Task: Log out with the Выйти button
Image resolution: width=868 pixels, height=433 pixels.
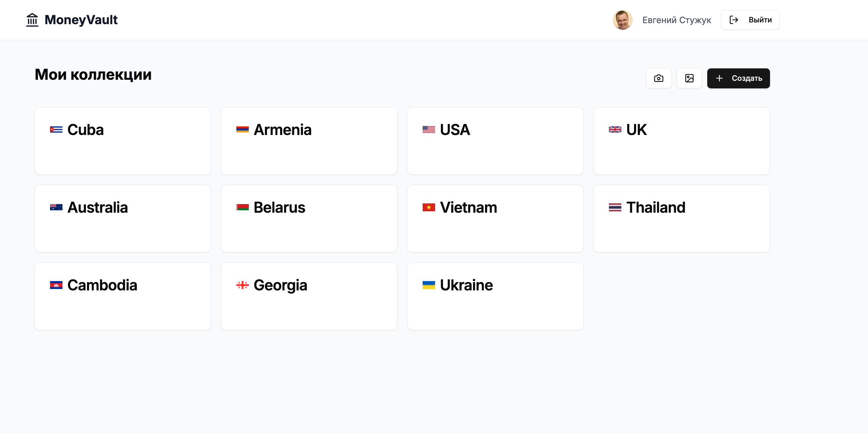Action: pos(750,20)
